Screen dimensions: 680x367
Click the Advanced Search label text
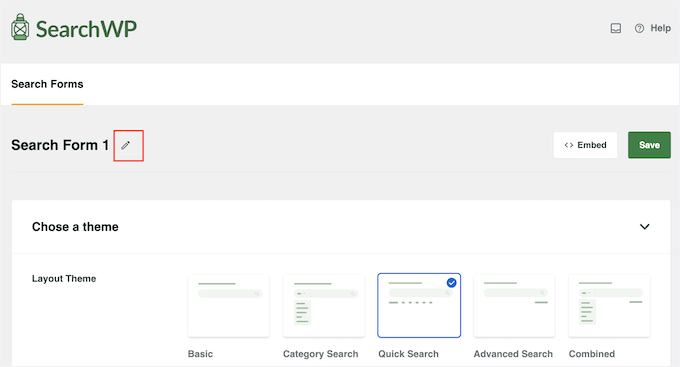point(513,354)
